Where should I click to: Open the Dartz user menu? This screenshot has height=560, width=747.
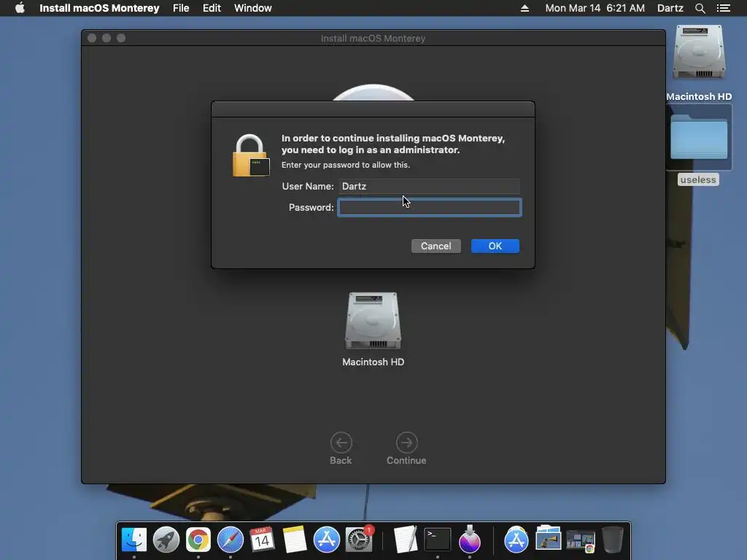coord(670,8)
